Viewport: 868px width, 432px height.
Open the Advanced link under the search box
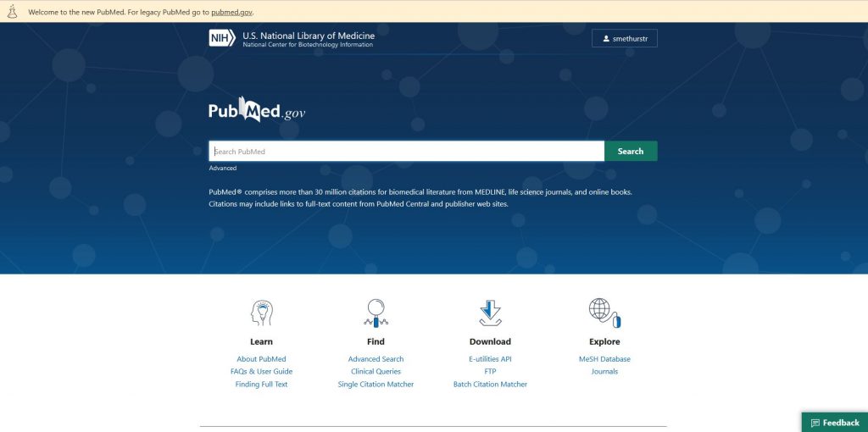pos(223,169)
